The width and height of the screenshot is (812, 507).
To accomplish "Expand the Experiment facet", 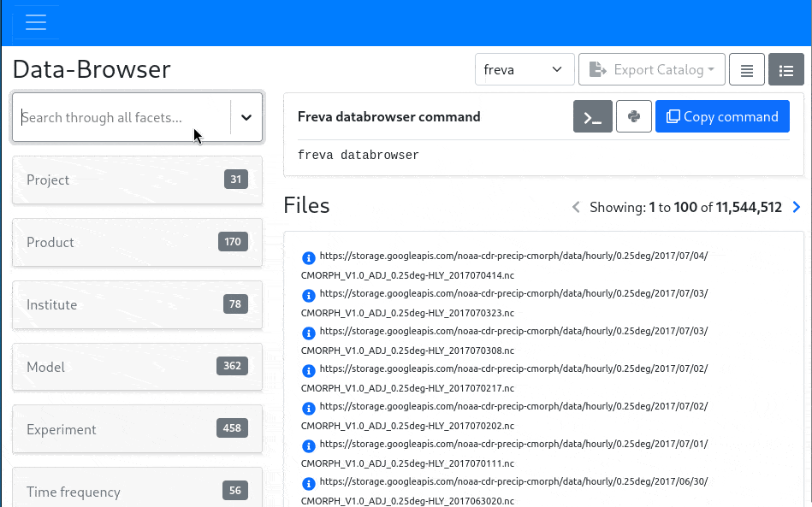I will pos(137,429).
